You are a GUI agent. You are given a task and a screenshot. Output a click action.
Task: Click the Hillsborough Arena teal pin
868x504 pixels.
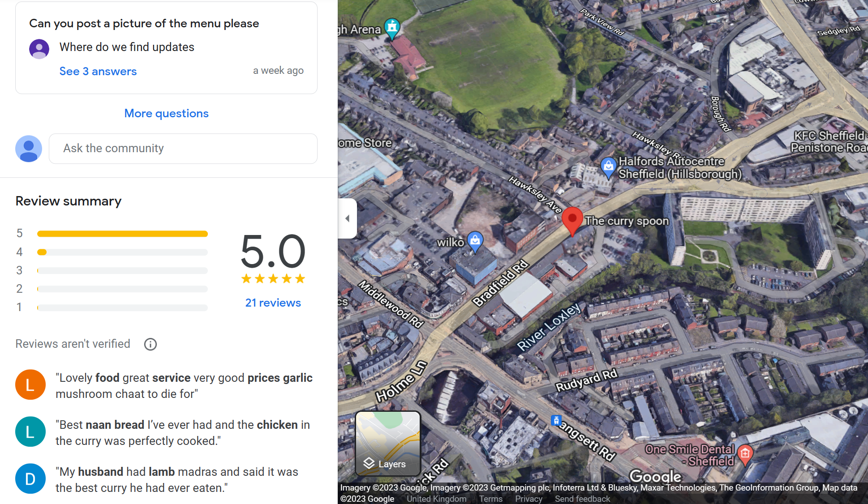tap(392, 29)
